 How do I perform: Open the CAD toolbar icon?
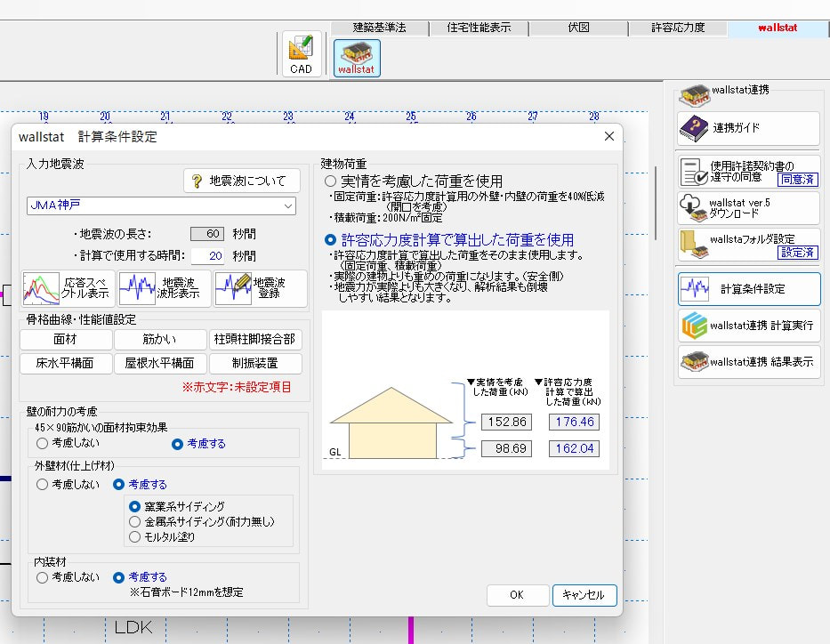[x=302, y=54]
